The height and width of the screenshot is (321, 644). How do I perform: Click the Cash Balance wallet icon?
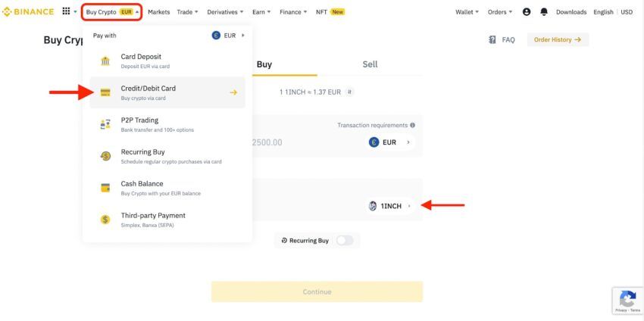105,188
